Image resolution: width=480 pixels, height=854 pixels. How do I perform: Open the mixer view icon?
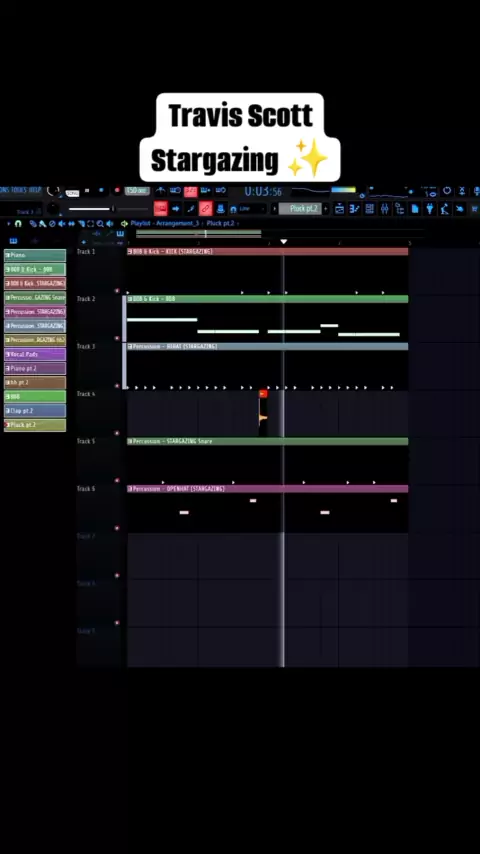click(385, 209)
